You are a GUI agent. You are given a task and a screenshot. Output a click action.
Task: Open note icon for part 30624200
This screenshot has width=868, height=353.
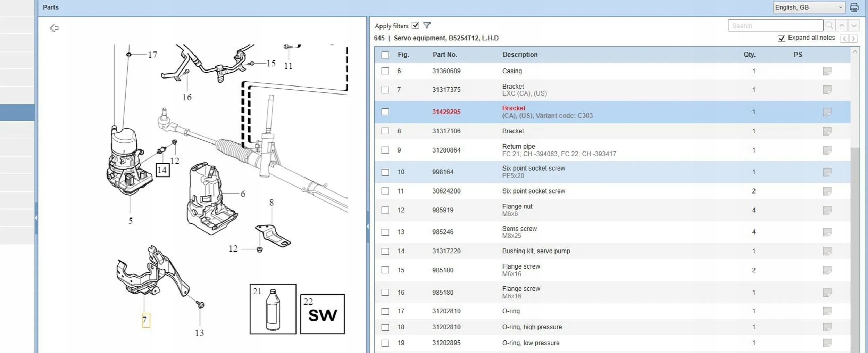[827, 191]
